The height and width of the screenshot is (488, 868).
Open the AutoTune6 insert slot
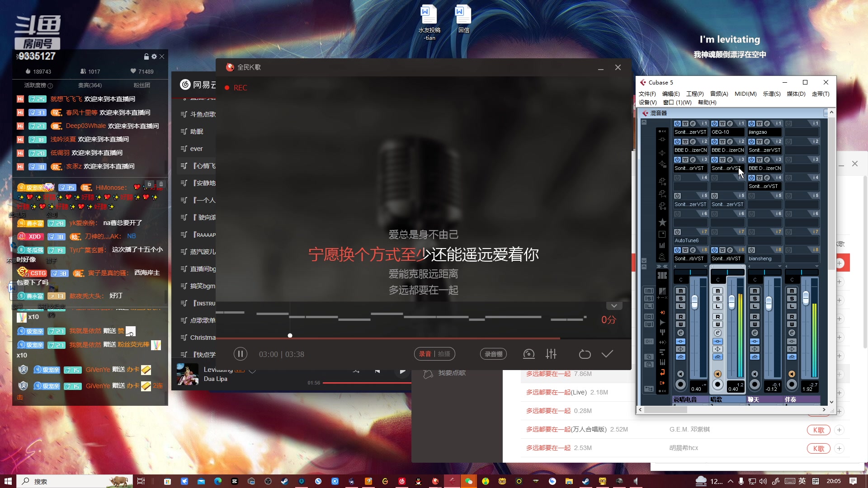(x=690, y=240)
